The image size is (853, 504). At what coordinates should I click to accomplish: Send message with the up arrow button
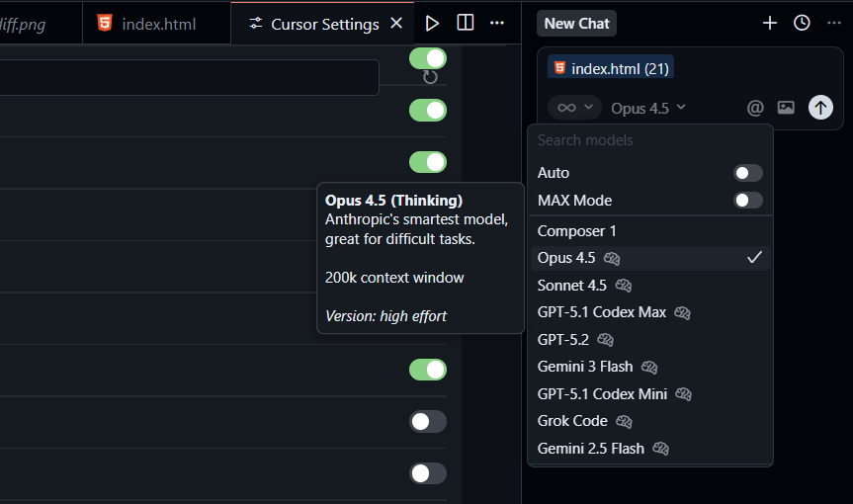point(820,107)
